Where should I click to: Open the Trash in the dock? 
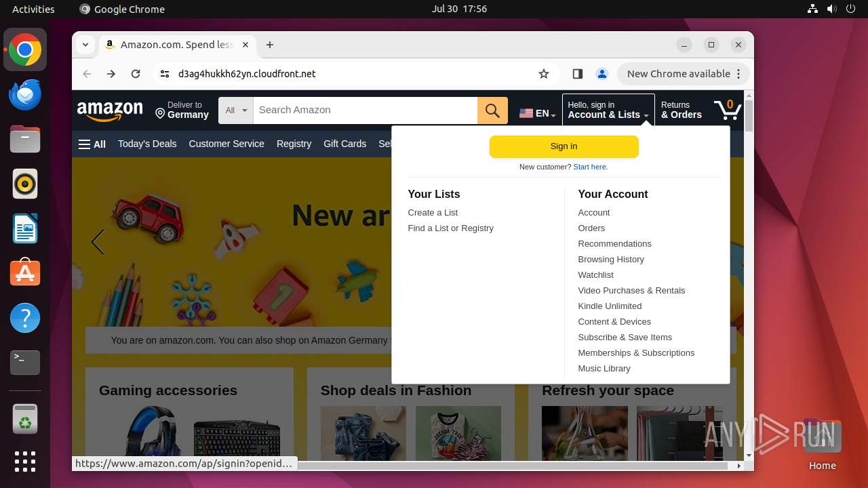click(25, 418)
